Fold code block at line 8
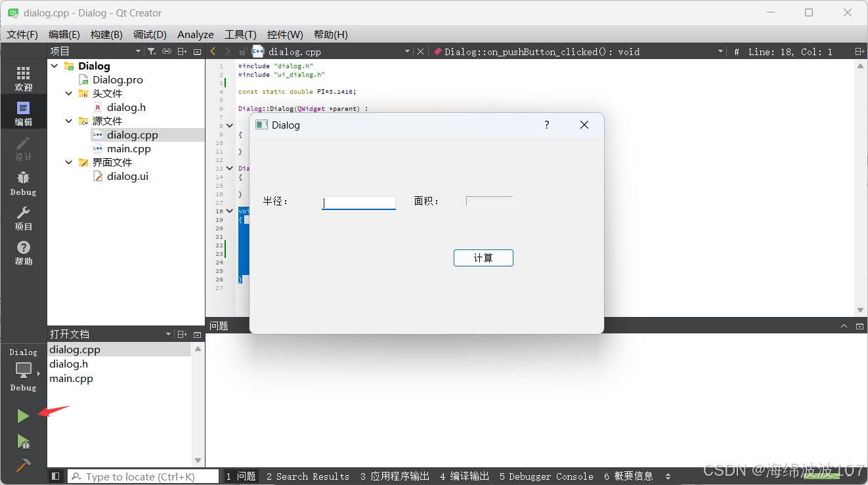 (x=230, y=125)
